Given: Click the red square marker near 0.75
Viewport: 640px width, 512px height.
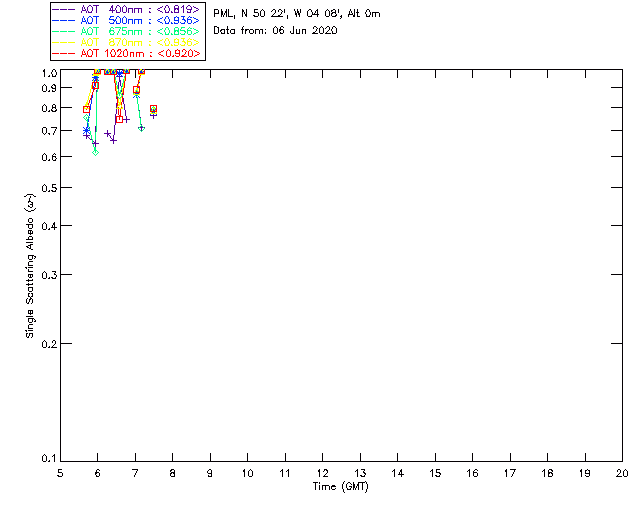Looking at the screenshot, I should (x=119, y=119).
